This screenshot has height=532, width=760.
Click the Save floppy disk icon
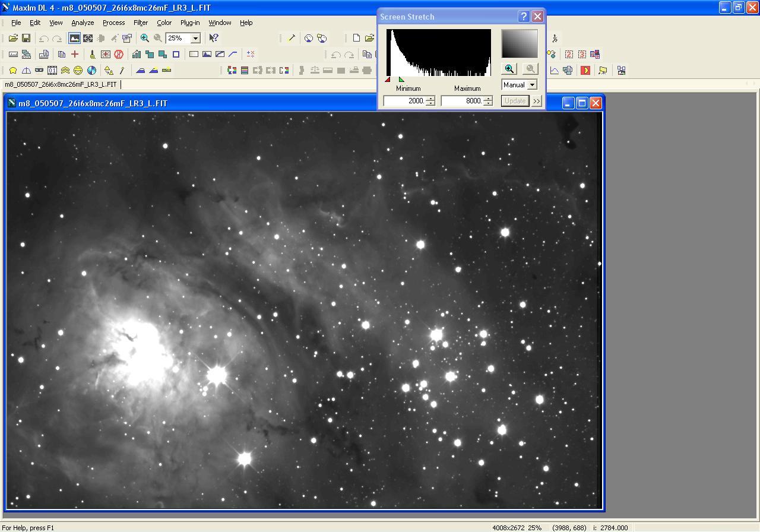click(x=26, y=38)
